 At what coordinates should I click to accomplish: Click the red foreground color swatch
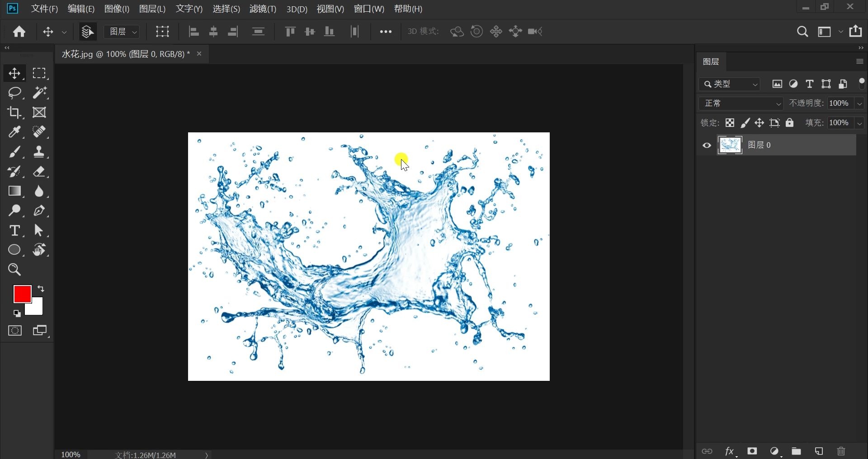(x=21, y=293)
